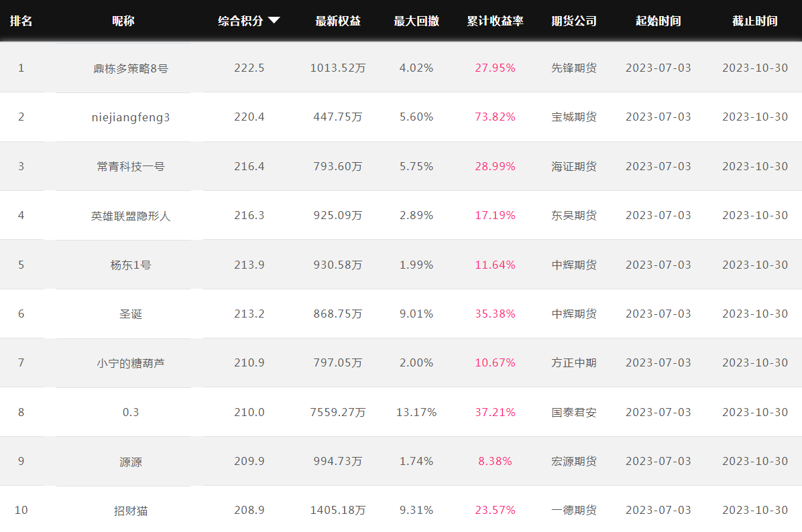
Task: Click the return rate 37.21%
Action: tap(495, 413)
